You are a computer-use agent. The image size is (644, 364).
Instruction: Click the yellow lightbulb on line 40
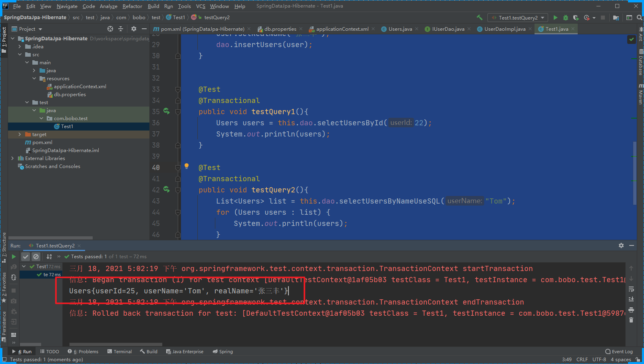(x=186, y=166)
